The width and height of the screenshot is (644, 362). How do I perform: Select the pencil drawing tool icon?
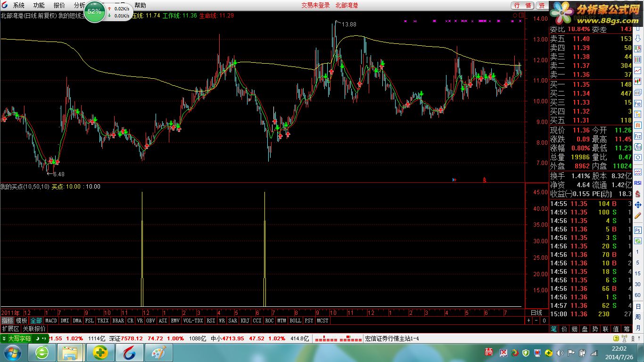(x=637, y=216)
